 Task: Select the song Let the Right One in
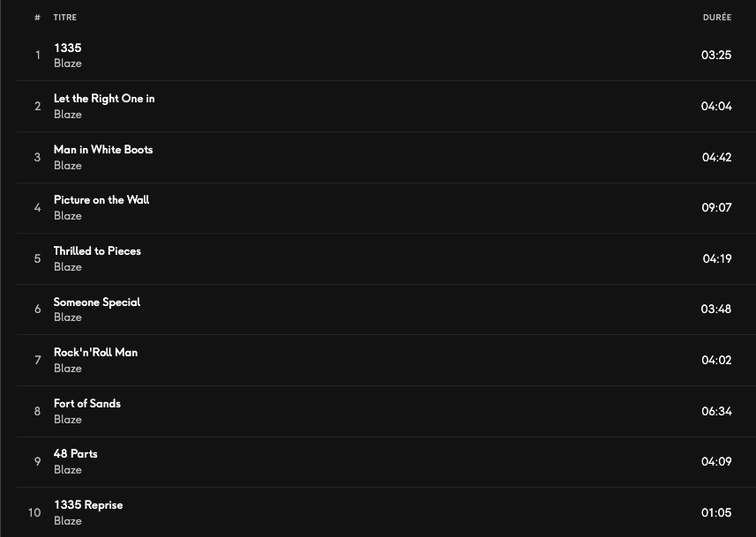[x=104, y=99]
